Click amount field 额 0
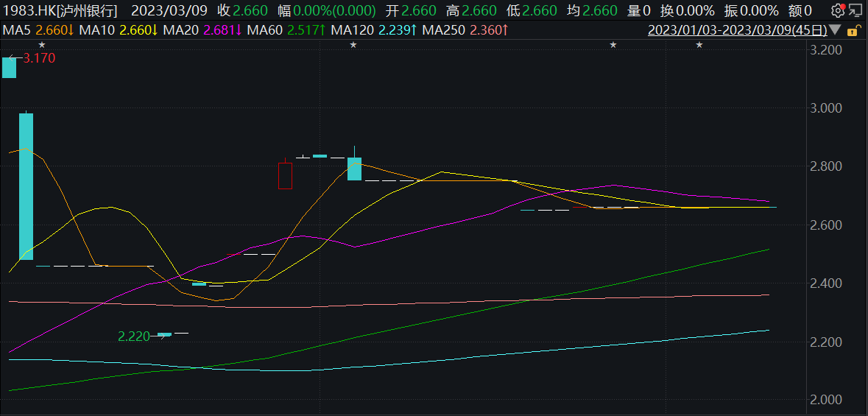Image resolution: width=868 pixels, height=416 pixels. click(800, 10)
